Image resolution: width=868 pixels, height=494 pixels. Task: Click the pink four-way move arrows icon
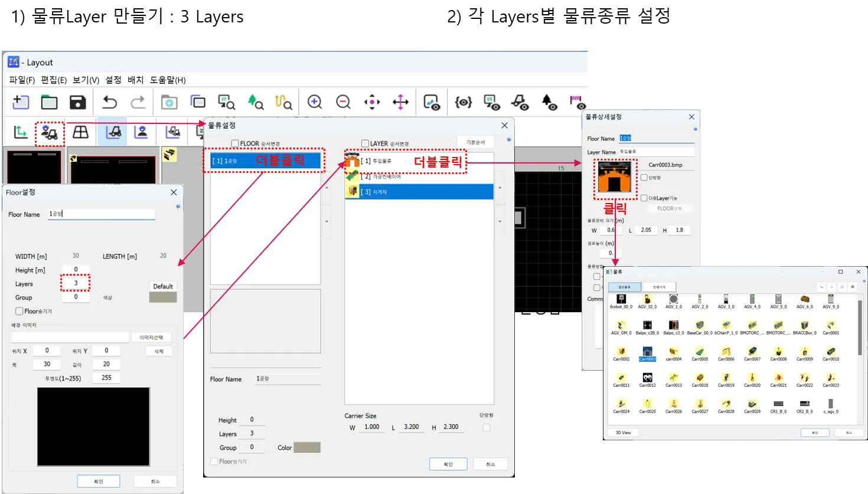[x=400, y=102]
